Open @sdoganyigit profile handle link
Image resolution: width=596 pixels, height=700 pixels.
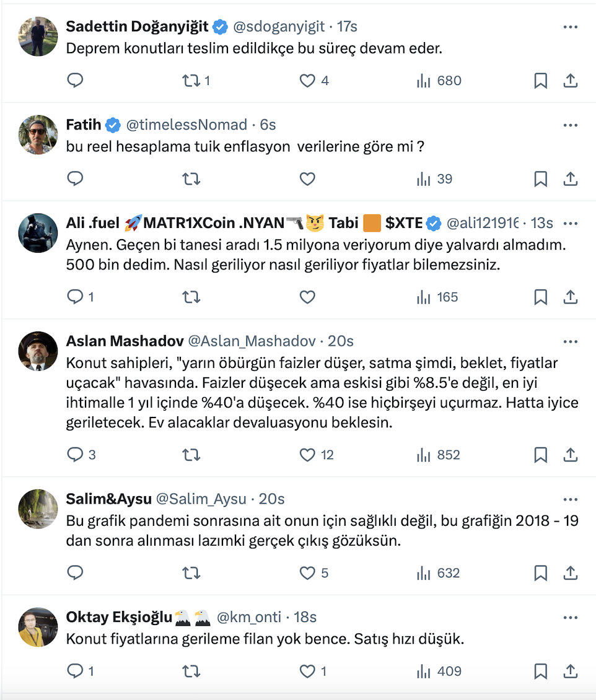tap(278, 27)
